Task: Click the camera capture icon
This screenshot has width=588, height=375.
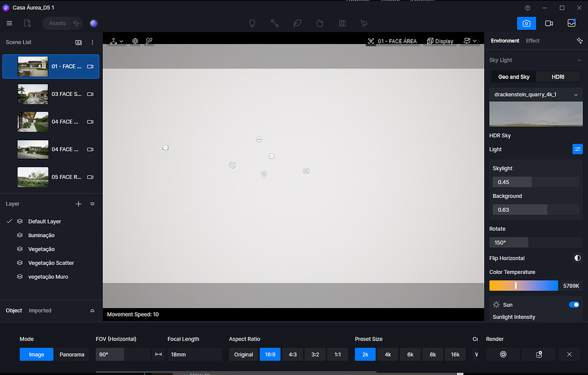Action: point(526,23)
